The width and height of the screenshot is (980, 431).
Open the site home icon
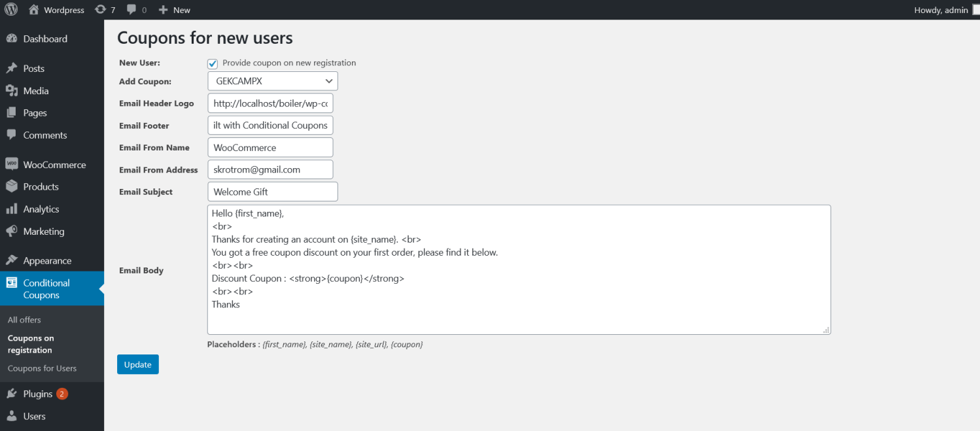pos(34,10)
